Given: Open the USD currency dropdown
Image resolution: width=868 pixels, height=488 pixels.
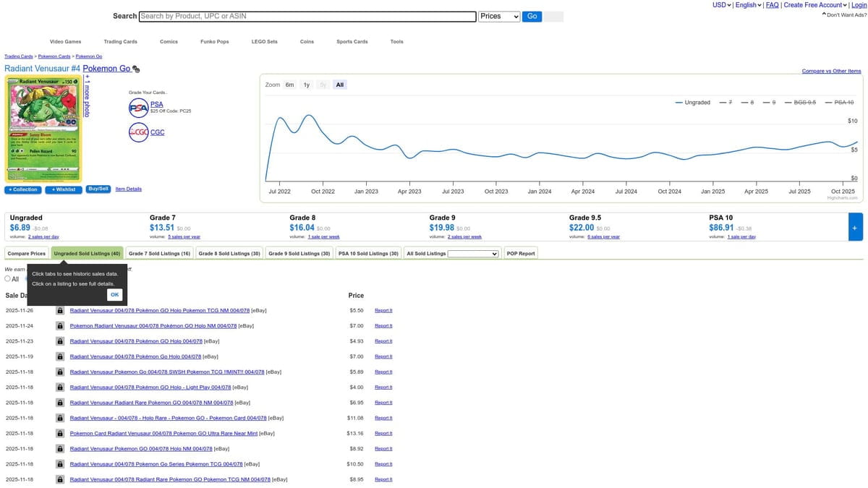Looking at the screenshot, I should tap(721, 5).
